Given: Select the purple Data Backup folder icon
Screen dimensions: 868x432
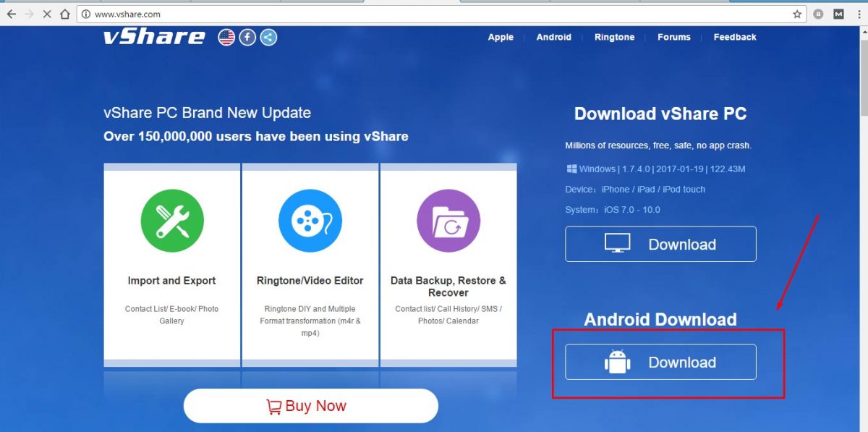Looking at the screenshot, I should 448,221.
